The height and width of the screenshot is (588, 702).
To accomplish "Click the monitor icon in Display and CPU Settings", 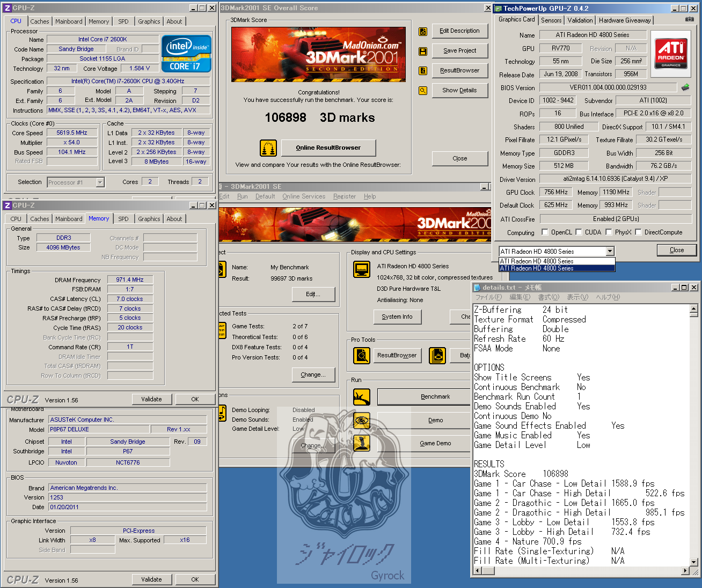I will 362,269.
